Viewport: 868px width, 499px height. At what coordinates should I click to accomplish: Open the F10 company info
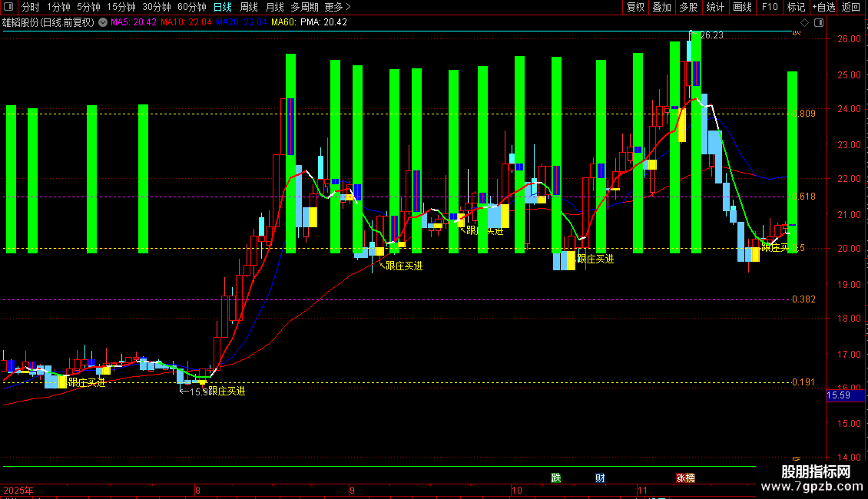pos(770,7)
